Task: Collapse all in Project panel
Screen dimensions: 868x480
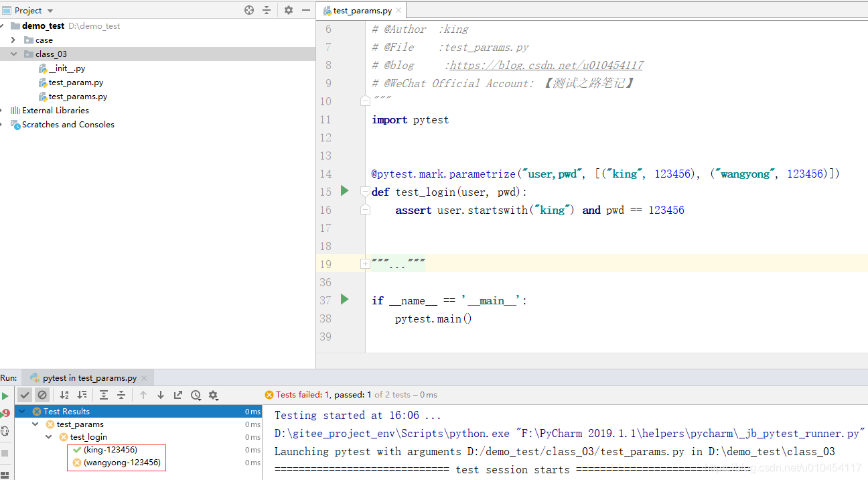Action: pyautogui.click(x=267, y=10)
